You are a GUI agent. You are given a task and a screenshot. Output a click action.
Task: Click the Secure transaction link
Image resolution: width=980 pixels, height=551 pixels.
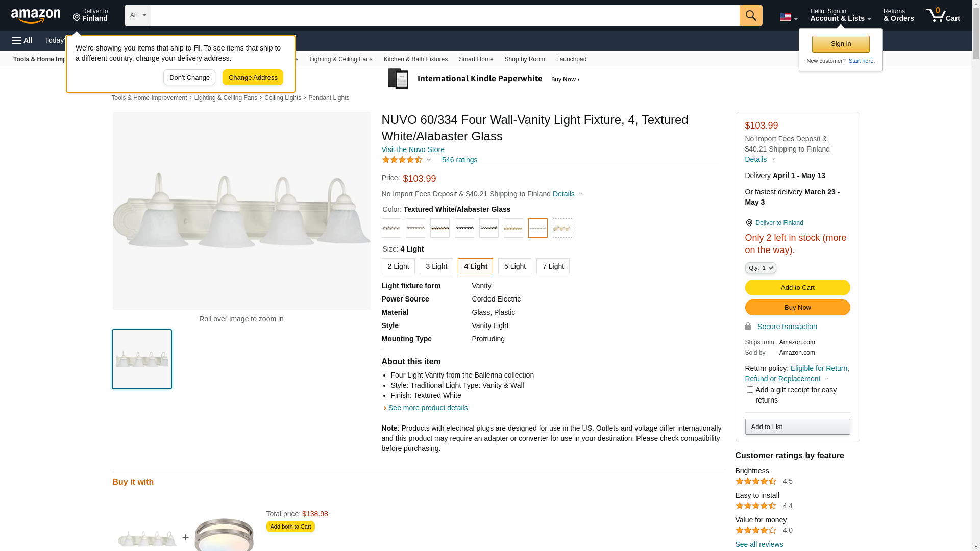[787, 327]
